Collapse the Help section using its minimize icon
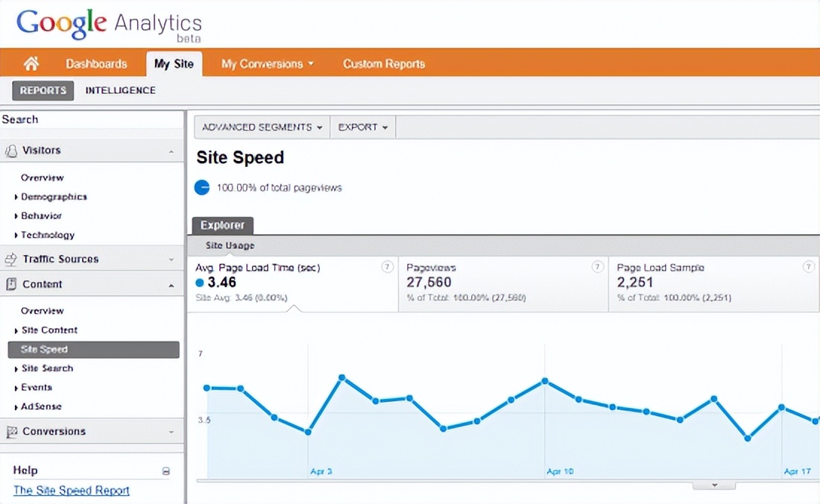The width and height of the screenshot is (820, 504). click(x=166, y=470)
